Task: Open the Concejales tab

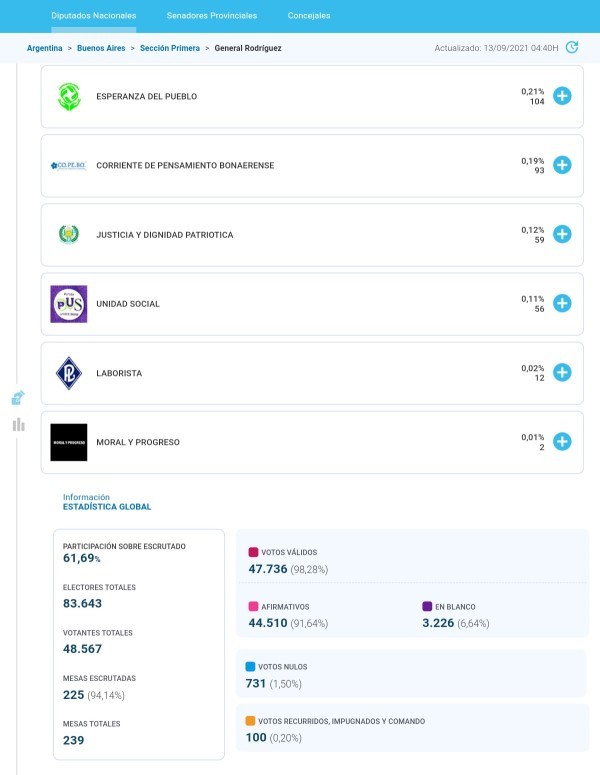Action: click(309, 16)
